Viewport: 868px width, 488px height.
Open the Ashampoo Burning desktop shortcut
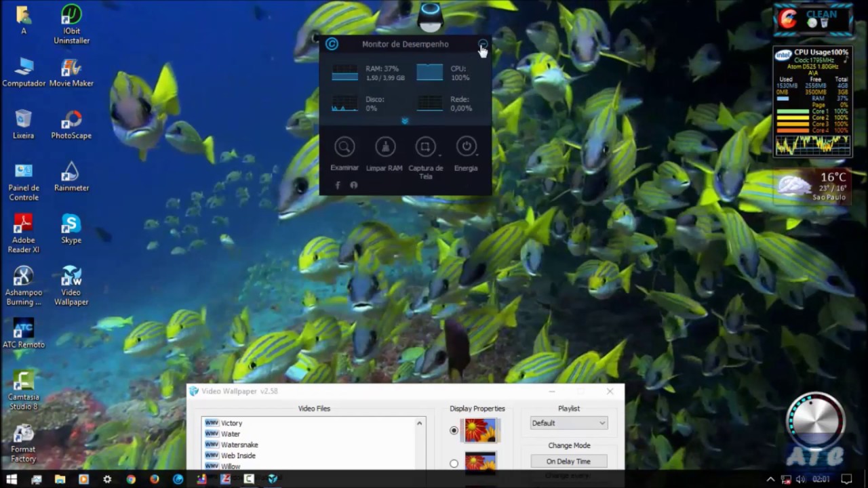pyautogui.click(x=24, y=286)
